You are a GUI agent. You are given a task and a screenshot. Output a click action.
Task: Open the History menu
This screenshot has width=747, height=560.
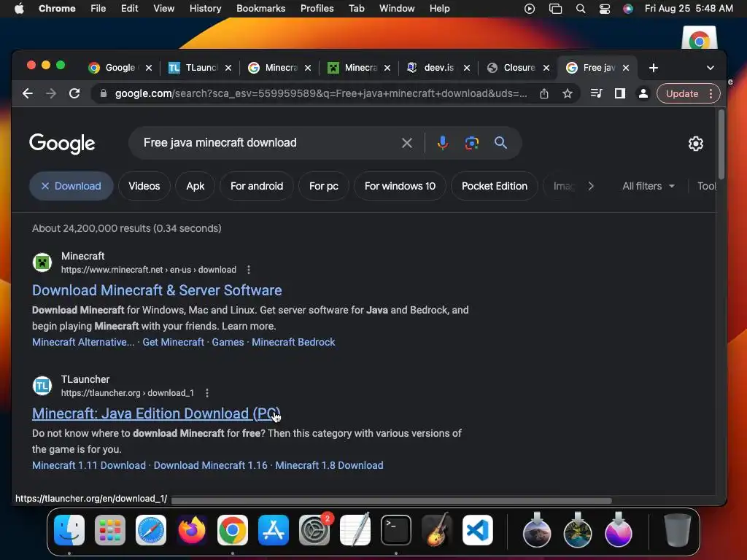pos(205,9)
